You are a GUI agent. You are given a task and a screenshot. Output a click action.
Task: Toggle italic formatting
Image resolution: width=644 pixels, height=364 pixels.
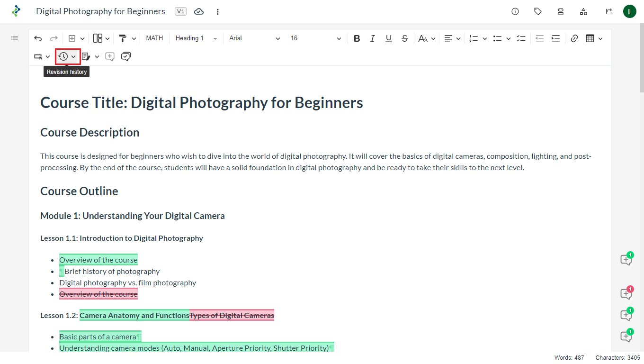(x=373, y=38)
